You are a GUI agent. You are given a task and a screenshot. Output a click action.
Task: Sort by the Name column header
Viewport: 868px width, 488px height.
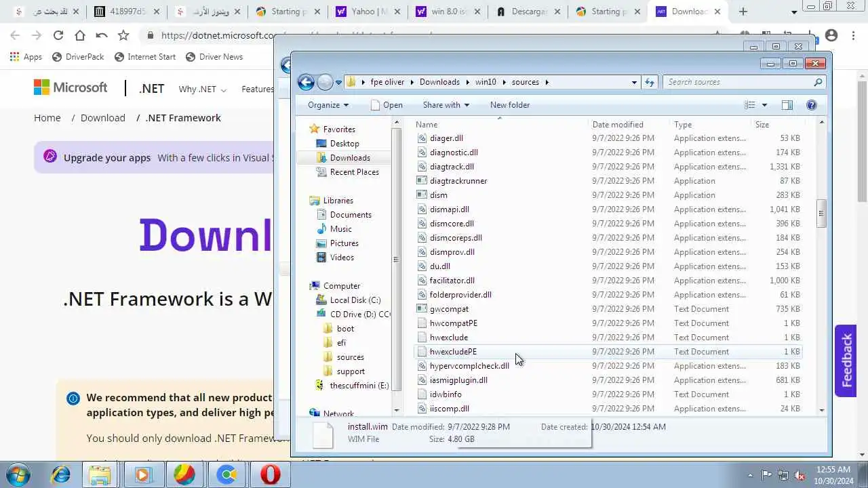pos(501,125)
